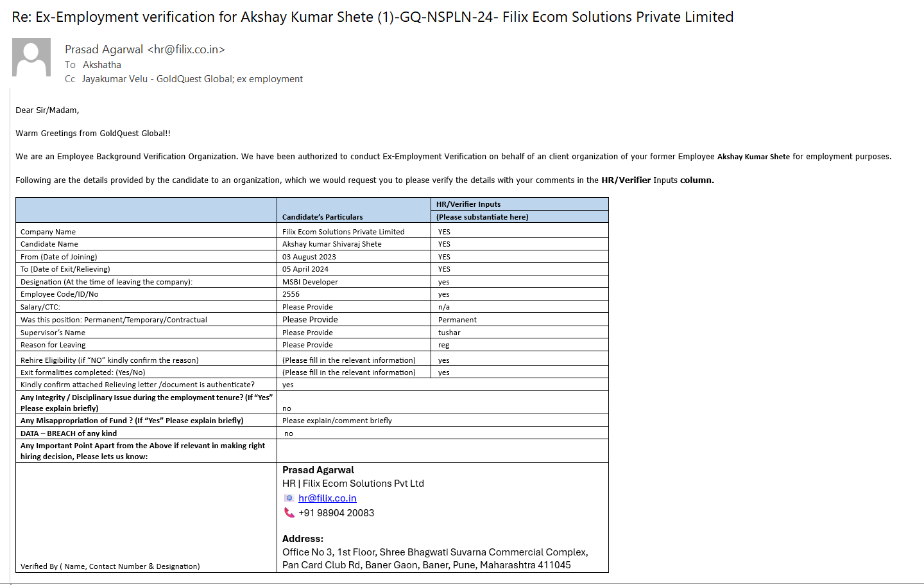Image resolution: width=924 pixels, height=585 pixels.
Task: Click 'Please Provide' in the Salary/CTC row
Action: [x=307, y=307]
